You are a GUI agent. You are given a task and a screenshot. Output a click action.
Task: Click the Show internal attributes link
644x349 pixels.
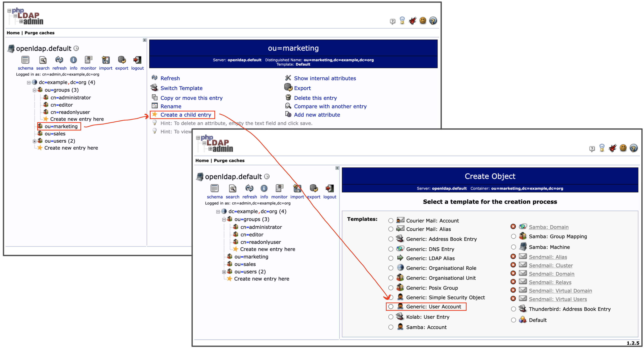point(325,78)
